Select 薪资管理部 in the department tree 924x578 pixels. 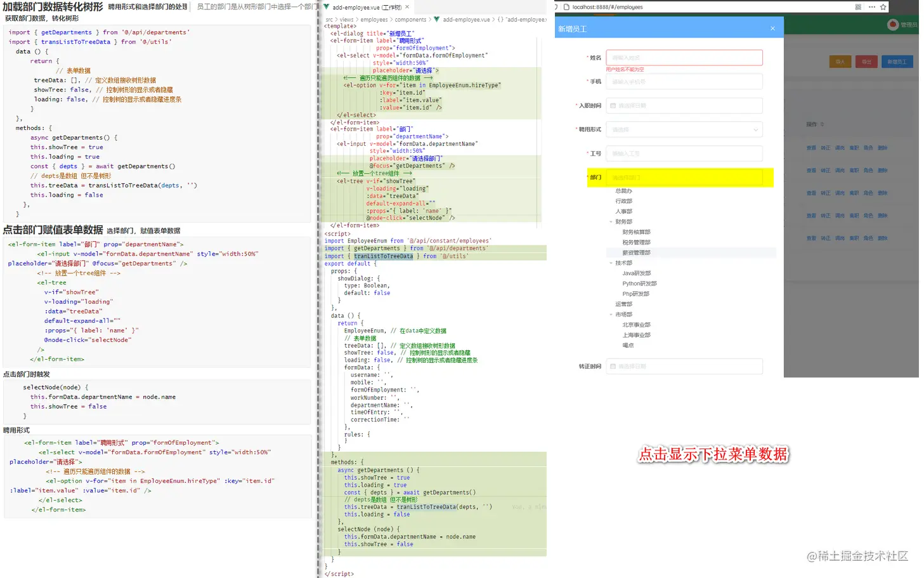coord(637,253)
